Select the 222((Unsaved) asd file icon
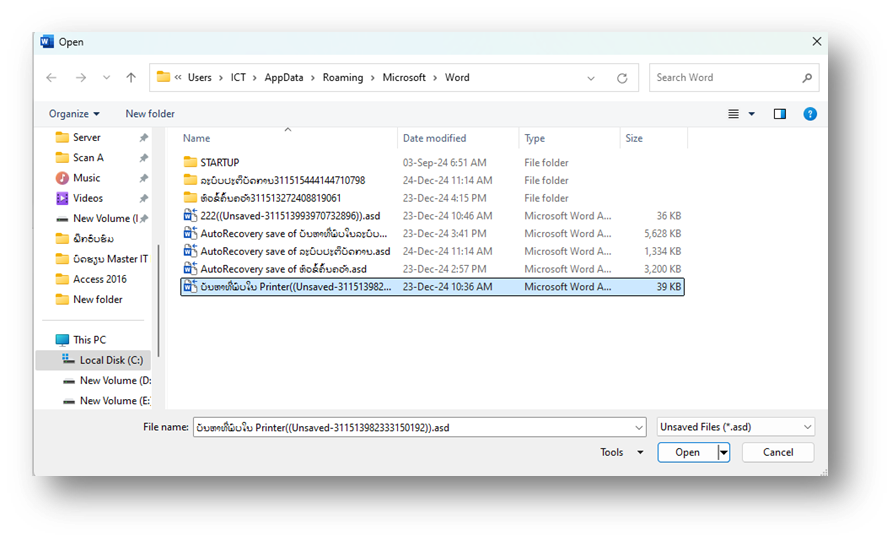The image size is (893, 541). (x=191, y=216)
